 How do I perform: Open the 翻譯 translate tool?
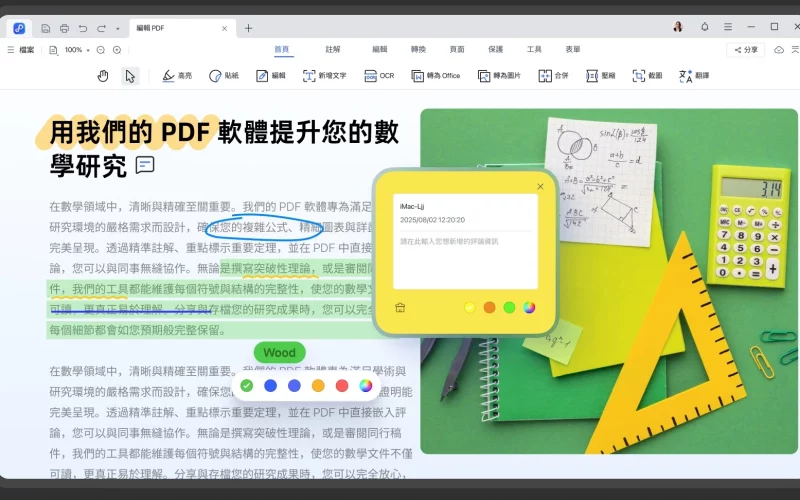coord(693,75)
